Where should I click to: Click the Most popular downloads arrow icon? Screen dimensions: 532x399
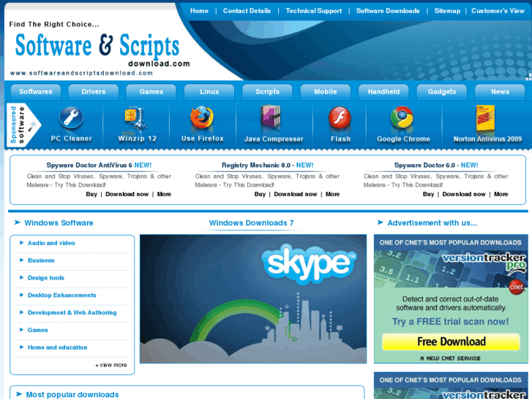point(19,395)
